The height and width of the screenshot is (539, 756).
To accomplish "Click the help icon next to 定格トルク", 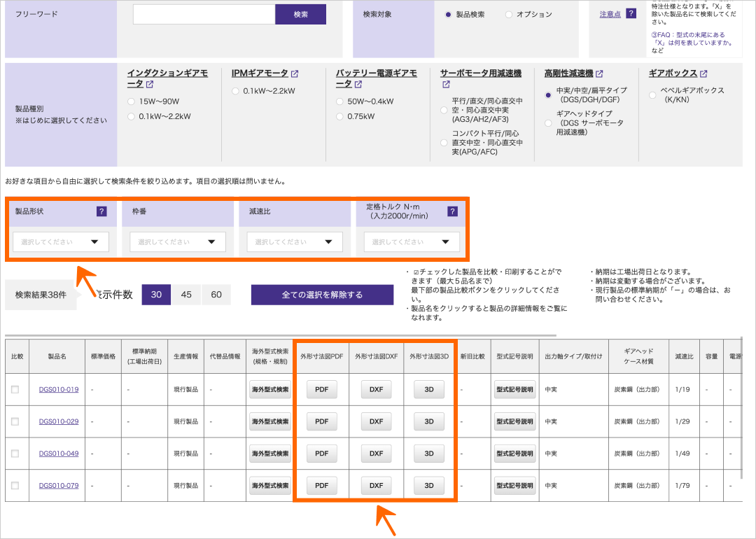I will (452, 211).
